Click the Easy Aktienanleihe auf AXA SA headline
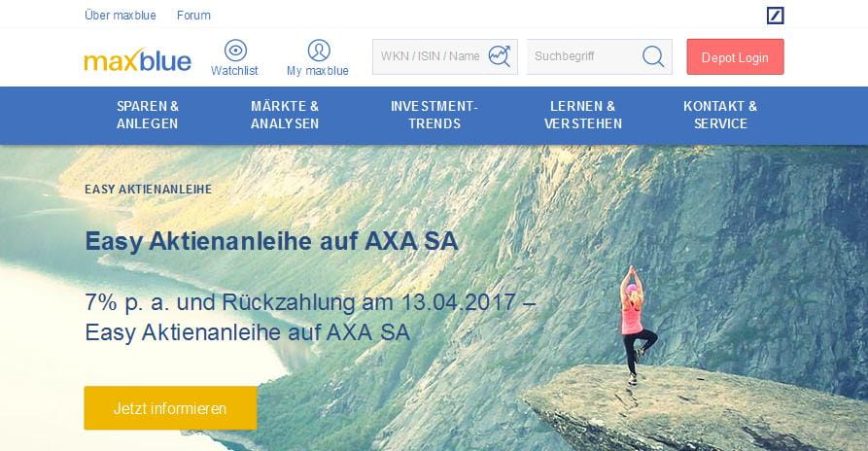 [x=272, y=241]
